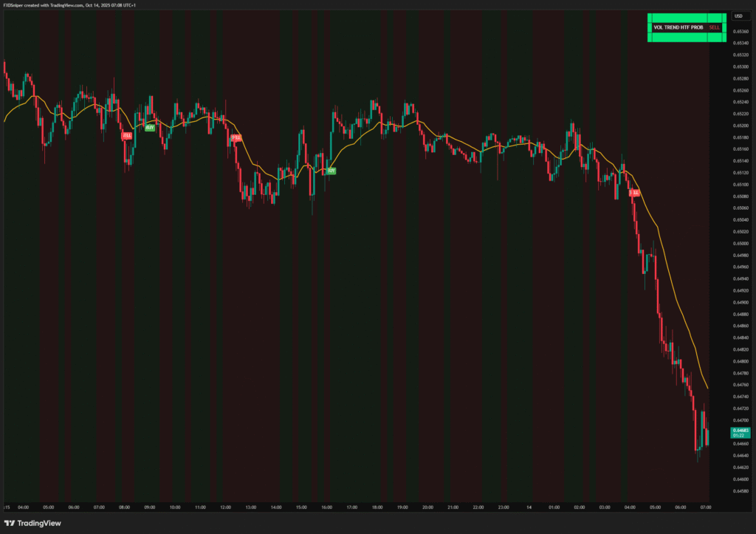
Task: Click the VOL TREND HTF PROB label
Action: click(x=678, y=27)
